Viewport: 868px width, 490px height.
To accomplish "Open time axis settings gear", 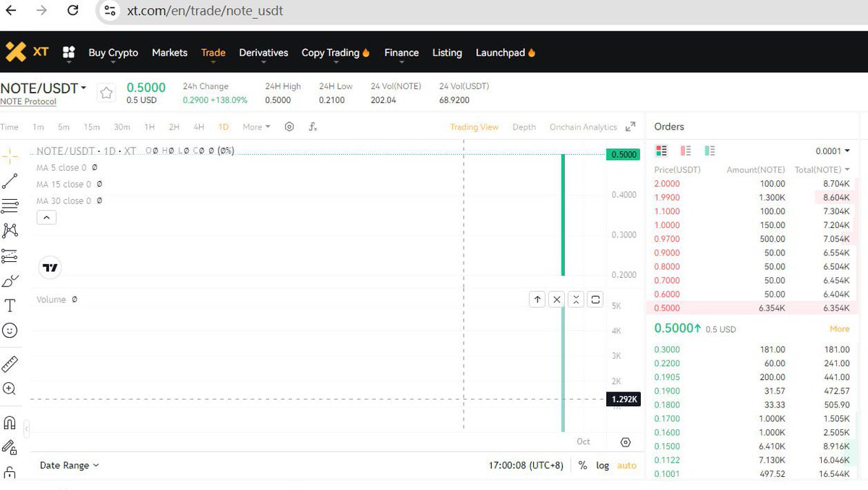I will [626, 442].
